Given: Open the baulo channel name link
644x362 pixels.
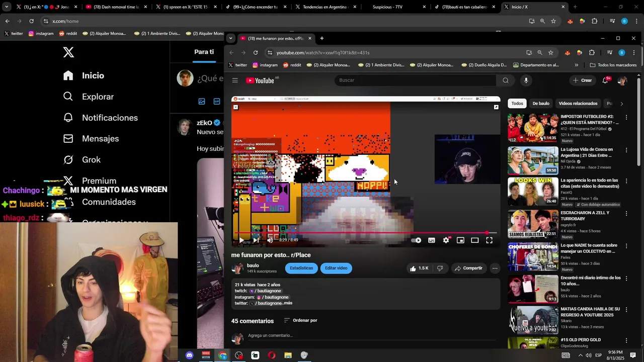Looking at the screenshot, I should click(x=253, y=265).
